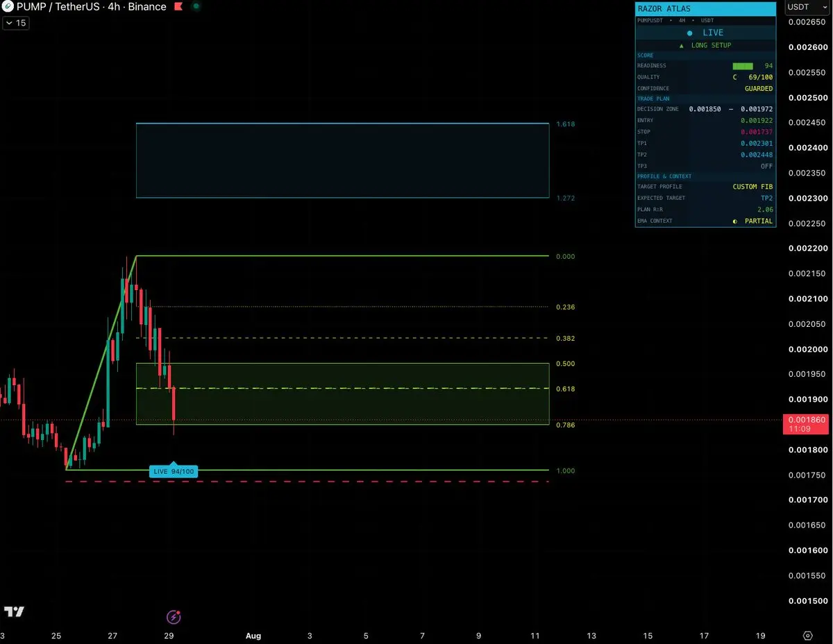
Task: Open chart settings gear icon at bottom right
Action: tap(807, 635)
